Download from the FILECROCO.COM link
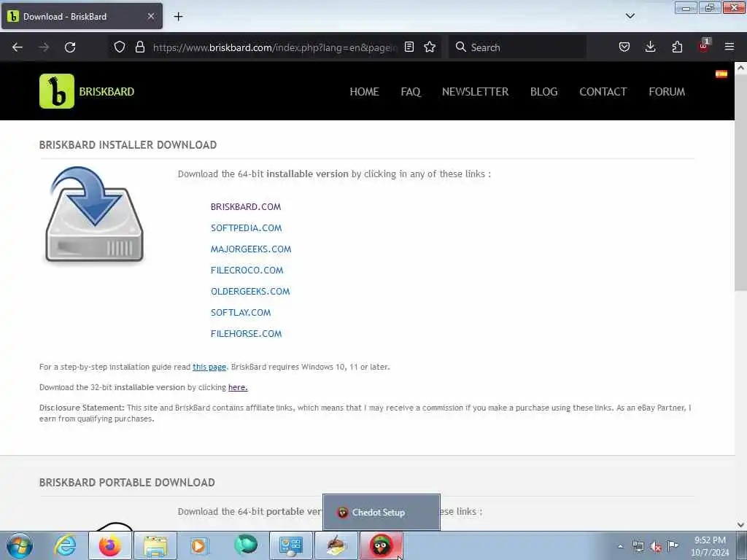 pyautogui.click(x=247, y=271)
